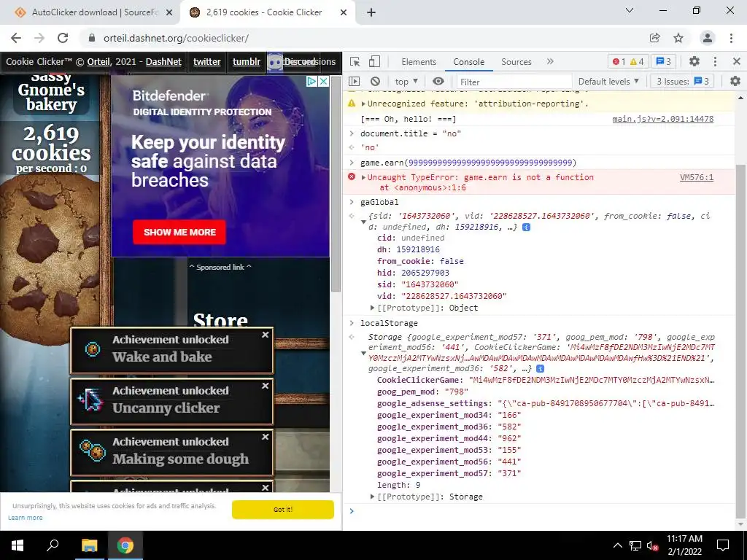The image size is (747, 560).
Task: Dismiss the Wake and bake achievement
Action: pos(266,335)
